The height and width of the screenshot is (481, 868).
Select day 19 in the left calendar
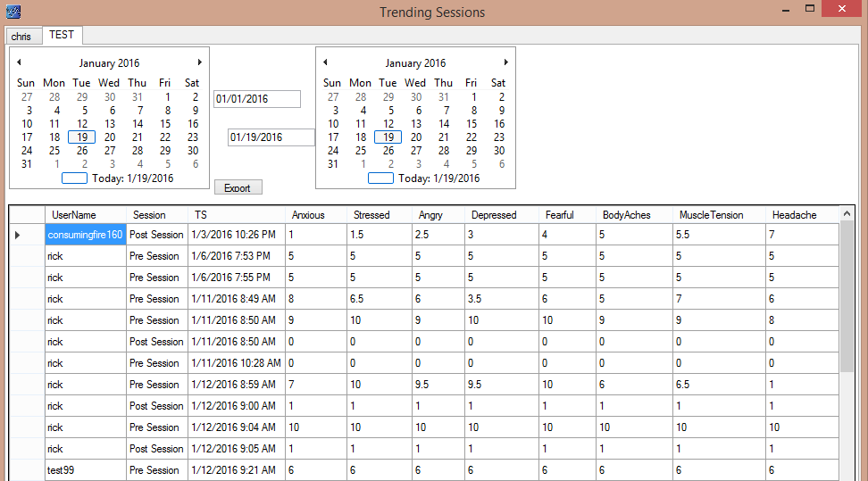pos(82,137)
